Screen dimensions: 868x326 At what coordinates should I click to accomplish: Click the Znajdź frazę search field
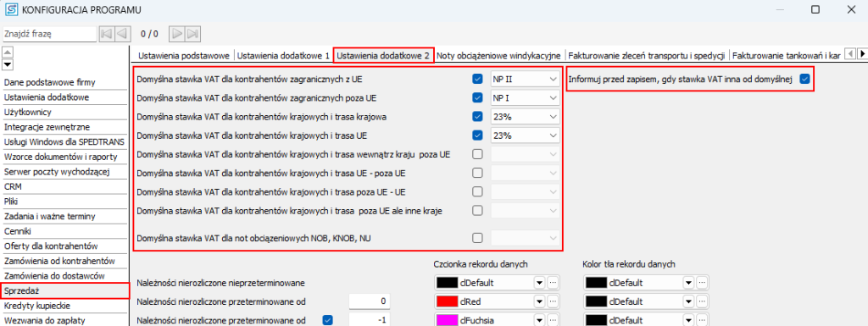point(49,34)
